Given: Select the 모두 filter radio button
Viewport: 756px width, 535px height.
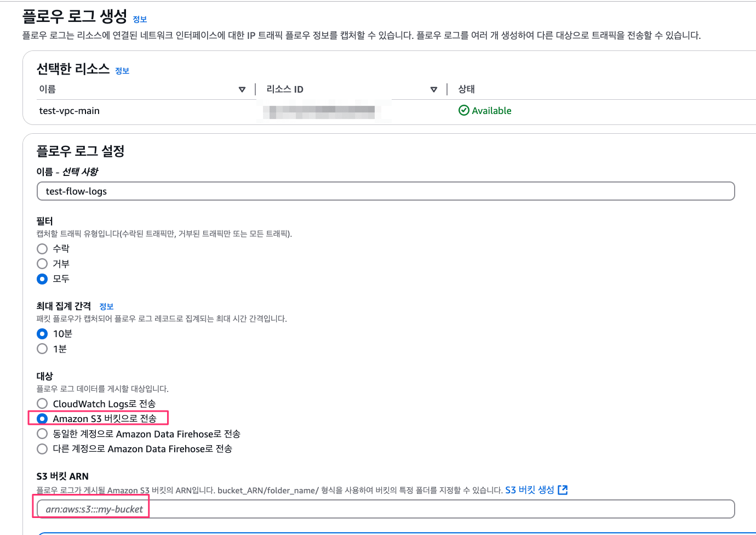Looking at the screenshot, I should coord(42,279).
